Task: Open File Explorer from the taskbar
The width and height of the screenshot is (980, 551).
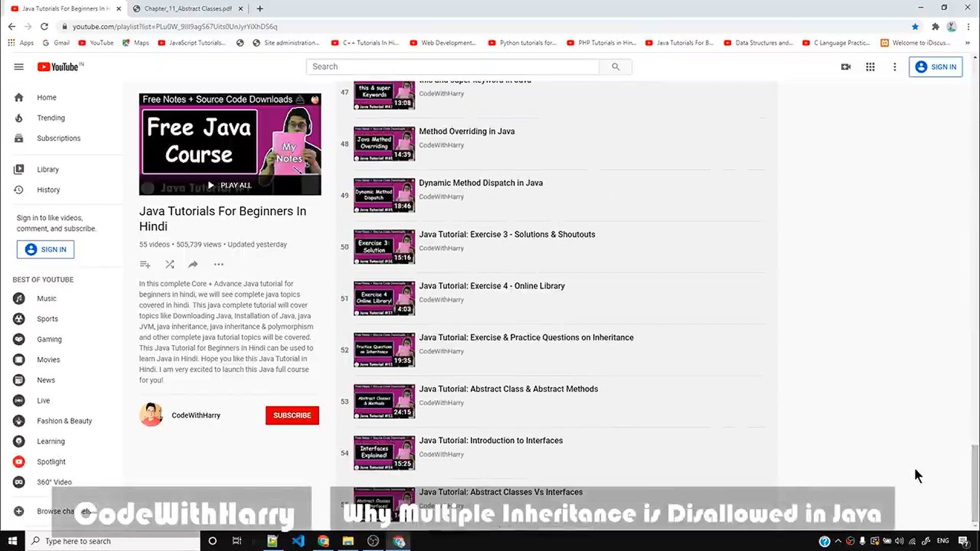Action: tap(348, 541)
